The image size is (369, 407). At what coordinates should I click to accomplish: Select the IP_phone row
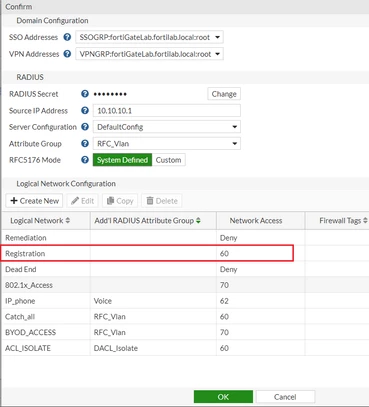tap(185, 301)
